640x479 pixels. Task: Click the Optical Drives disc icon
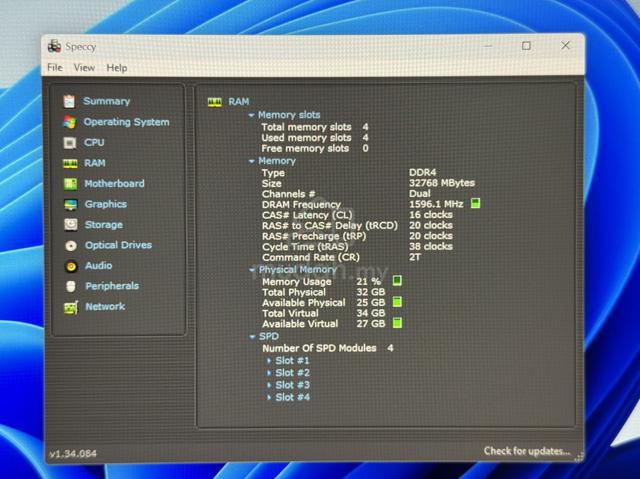coord(71,245)
